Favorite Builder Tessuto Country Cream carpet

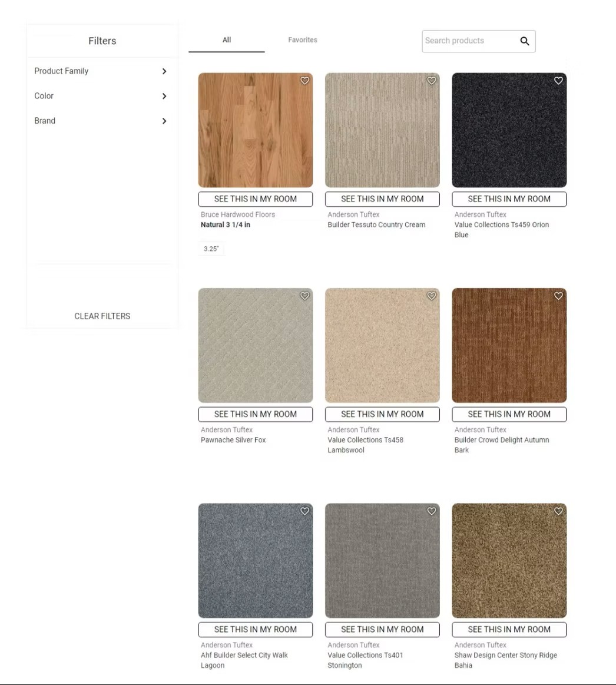432,80
